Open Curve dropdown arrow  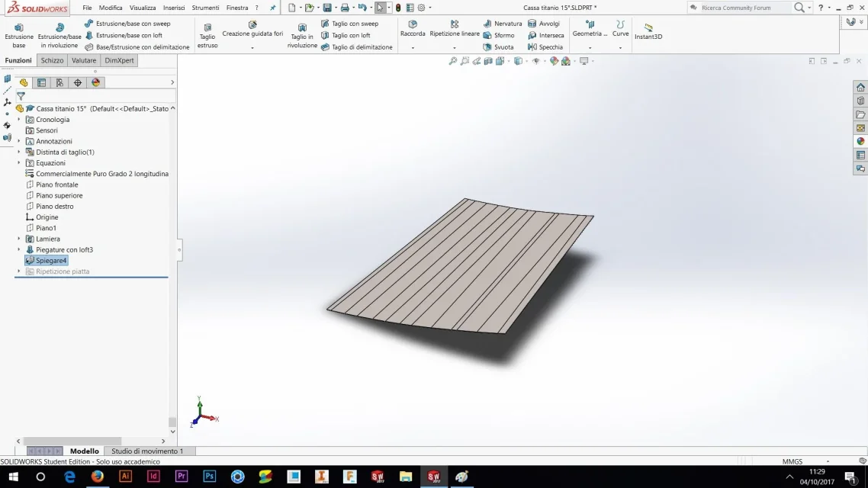coord(621,48)
